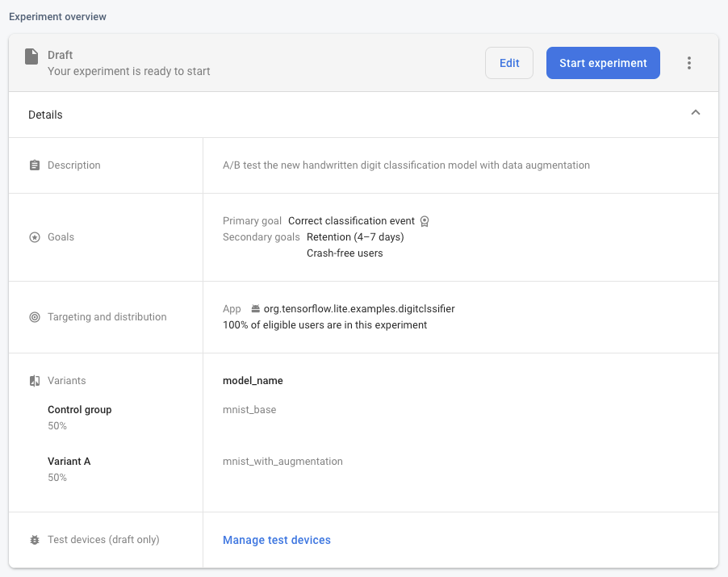This screenshot has height=577, width=728.
Task: Click the Goals row label
Action: pyautogui.click(x=61, y=237)
